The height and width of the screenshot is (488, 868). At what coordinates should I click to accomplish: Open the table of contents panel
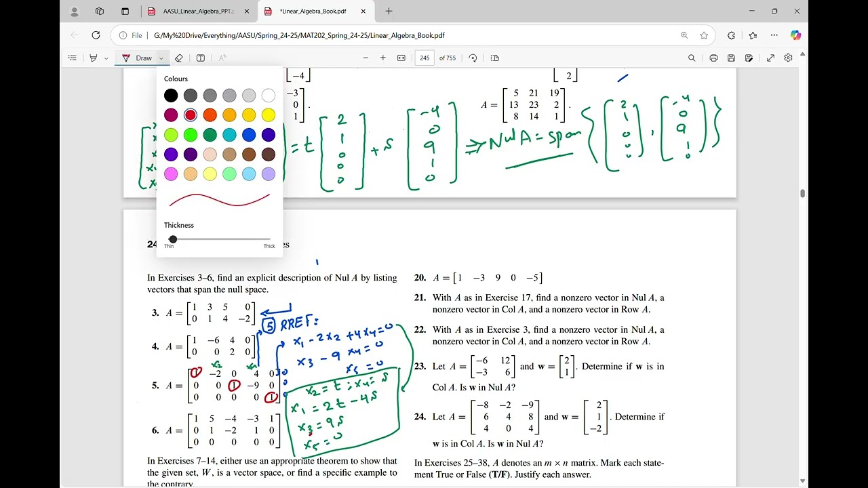point(73,58)
